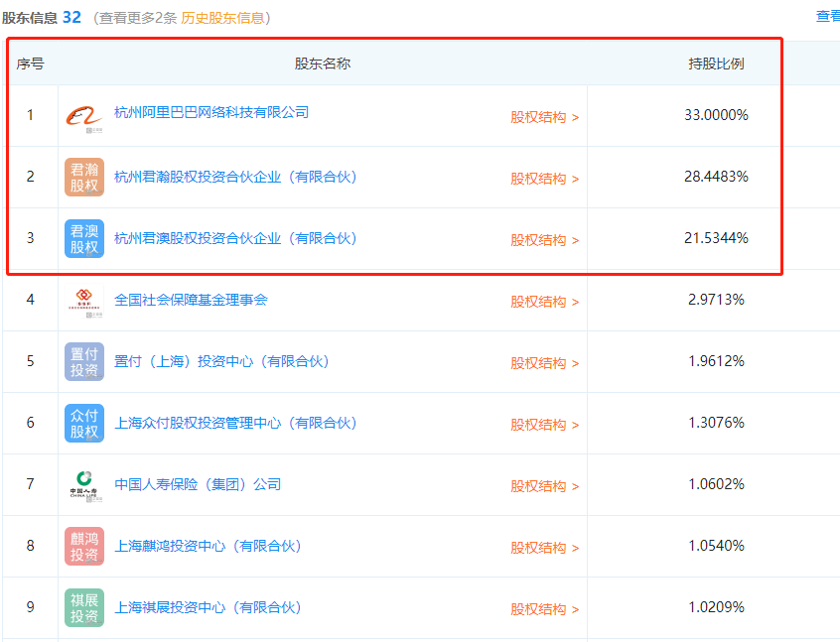Screen dimensions: 840x642
Task: View 股权结构 for 置付（上海）投资中心
Action: tap(544, 363)
